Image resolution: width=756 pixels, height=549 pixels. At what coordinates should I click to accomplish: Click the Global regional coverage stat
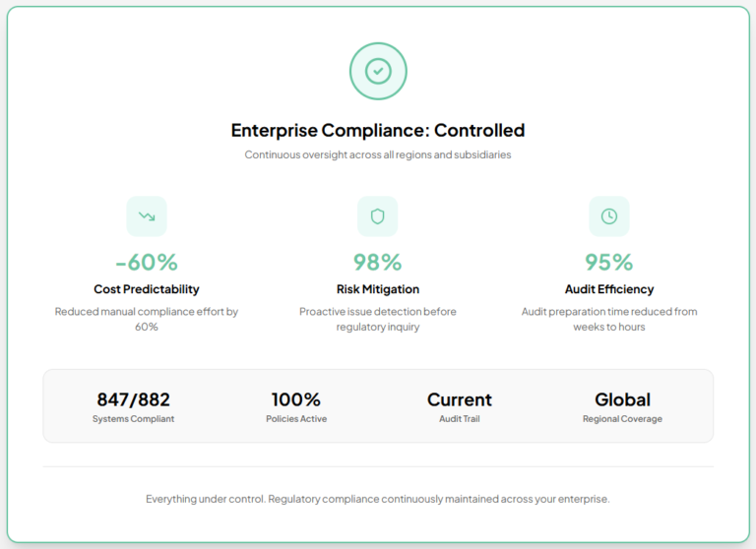[622, 399]
